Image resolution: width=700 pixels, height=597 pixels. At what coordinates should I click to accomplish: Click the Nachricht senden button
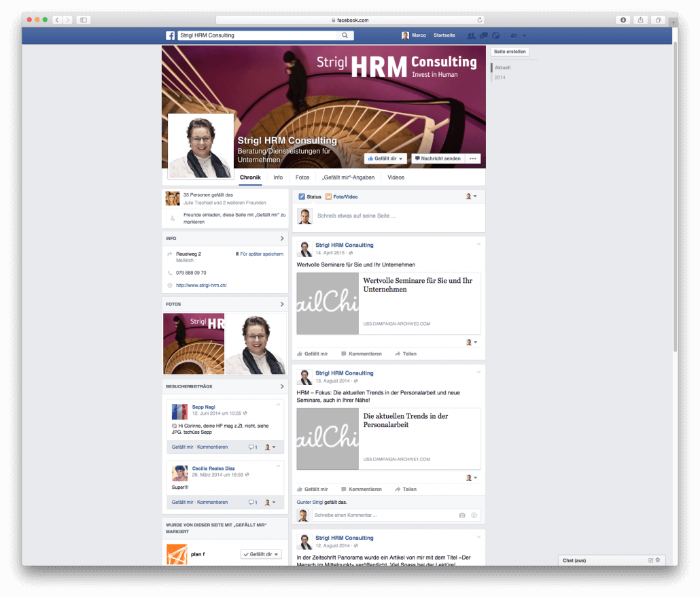438,158
